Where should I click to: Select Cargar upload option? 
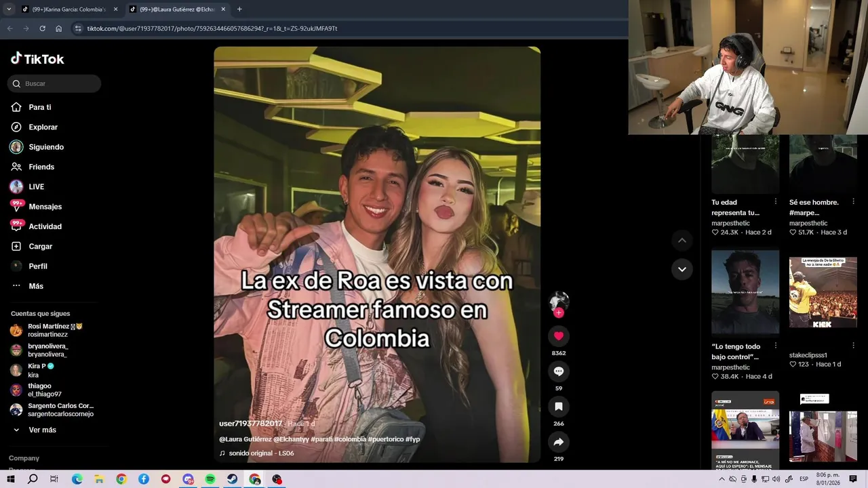[x=31, y=246]
